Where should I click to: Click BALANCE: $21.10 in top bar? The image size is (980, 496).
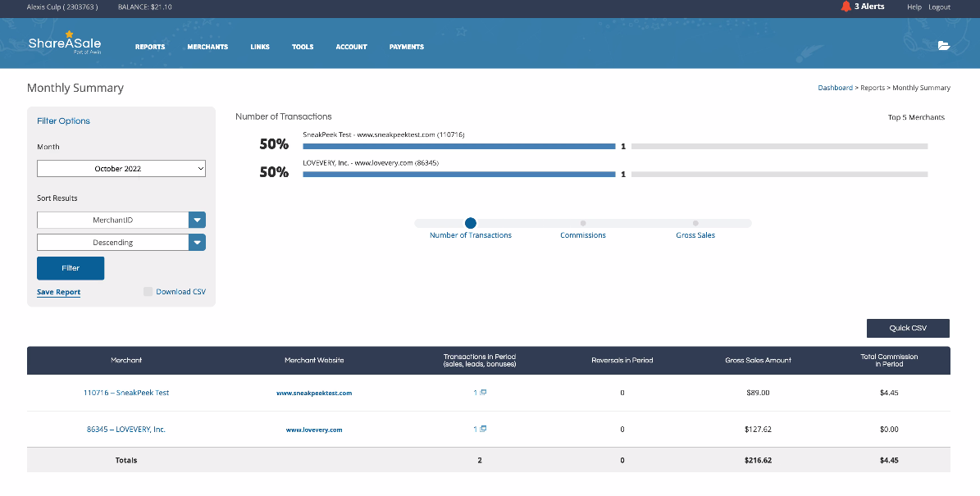coord(145,7)
